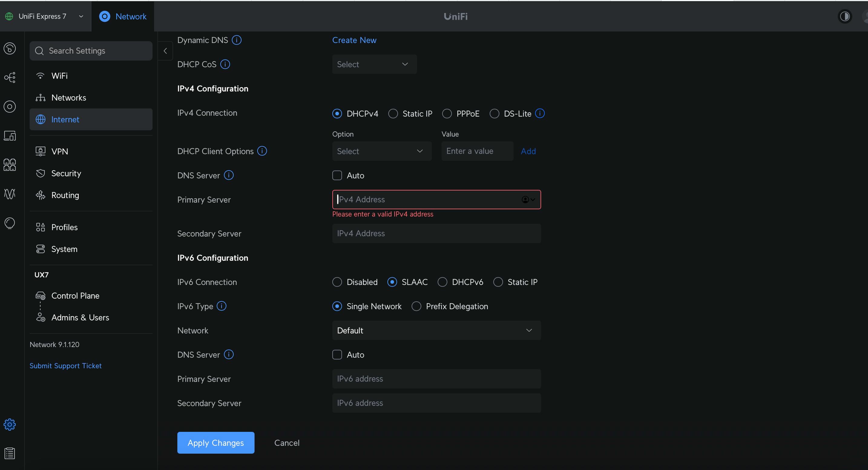This screenshot has height=470, width=868.
Task: Focus the IPv4 Primary Server address field
Action: tap(436, 200)
